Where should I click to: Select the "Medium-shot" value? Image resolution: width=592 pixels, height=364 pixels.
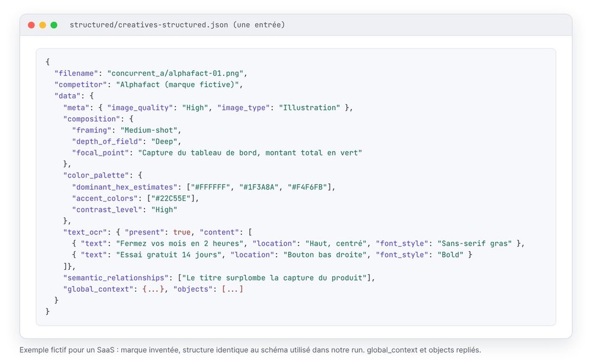pos(149,130)
